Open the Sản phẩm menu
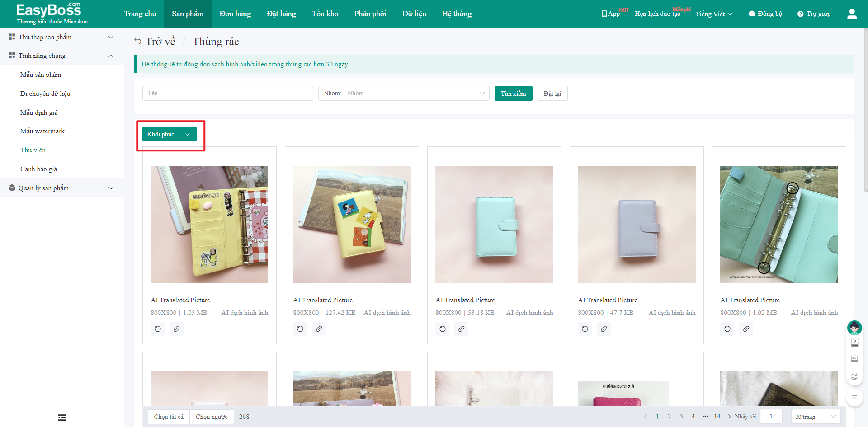This screenshot has height=427, width=868. point(188,14)
